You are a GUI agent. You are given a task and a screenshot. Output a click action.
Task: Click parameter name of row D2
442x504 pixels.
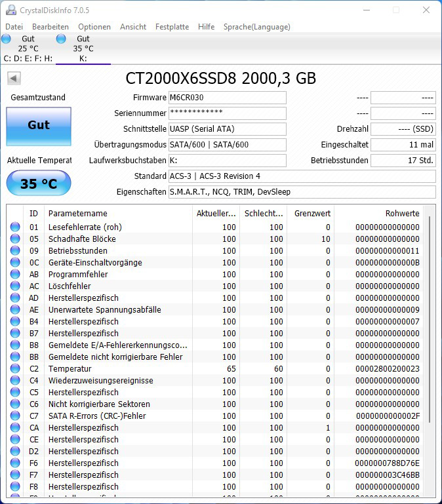tap(83, 452)
